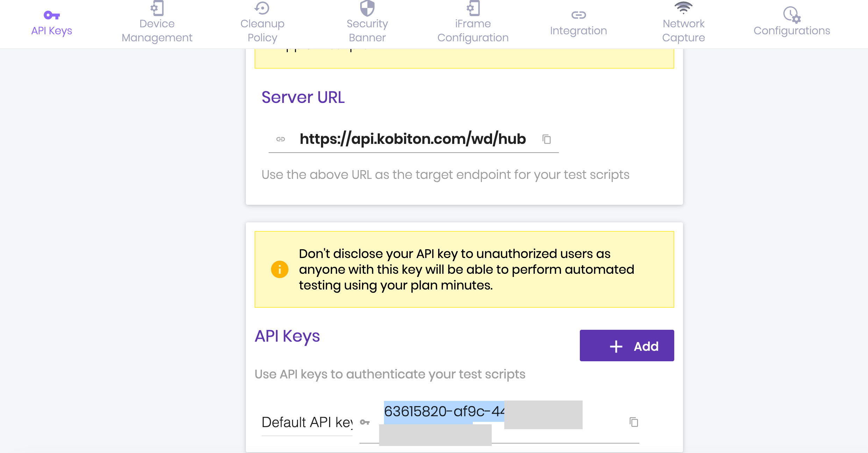Screen dimensions: 868x453
Task: Click the Integration link icon
Action: tap(578, 15)
